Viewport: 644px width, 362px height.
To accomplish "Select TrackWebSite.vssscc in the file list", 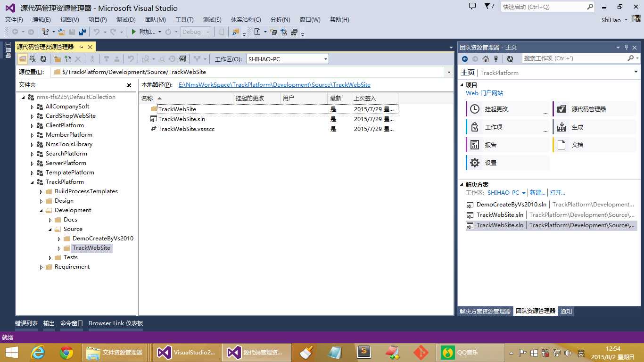I will [x=187, y=129].
